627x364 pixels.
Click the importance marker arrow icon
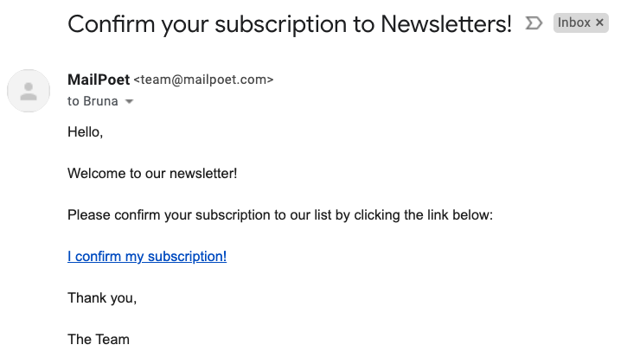tap(534, 22)
